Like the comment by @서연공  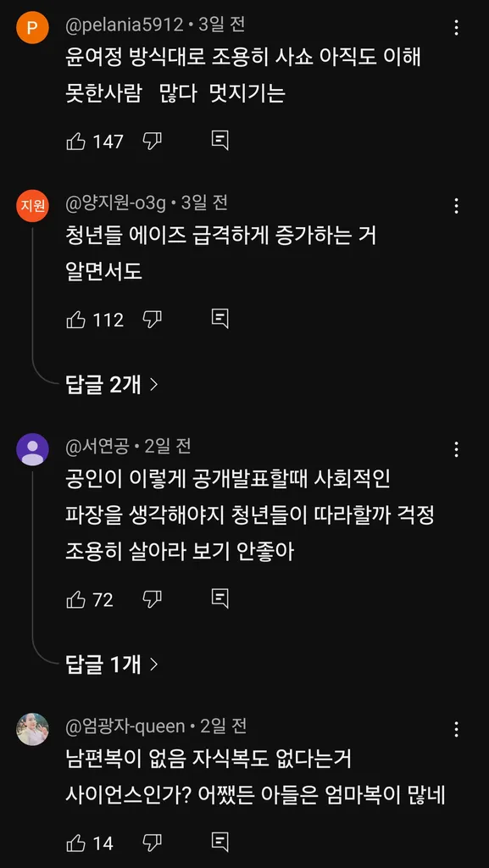tap(75, 599)
